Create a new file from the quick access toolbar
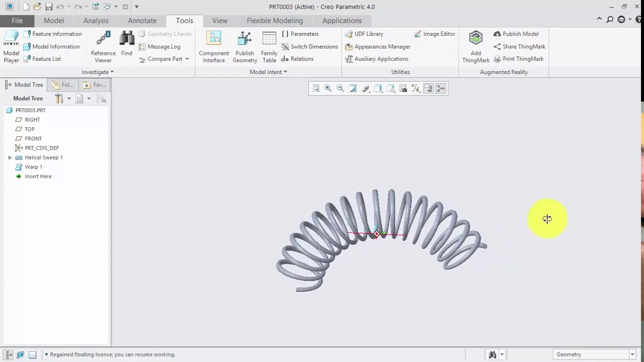The height and width of the screenshot is (362, 644). pos(26,7)
